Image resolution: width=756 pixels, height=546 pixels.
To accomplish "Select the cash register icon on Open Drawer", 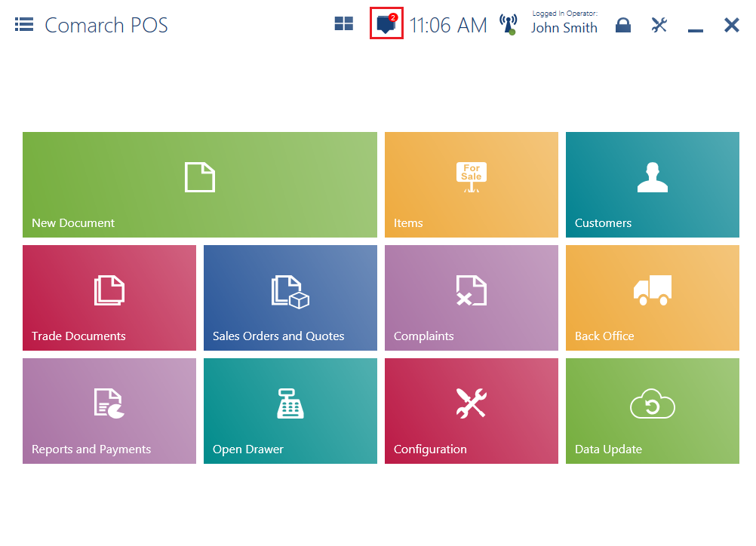I will point(290,403).
